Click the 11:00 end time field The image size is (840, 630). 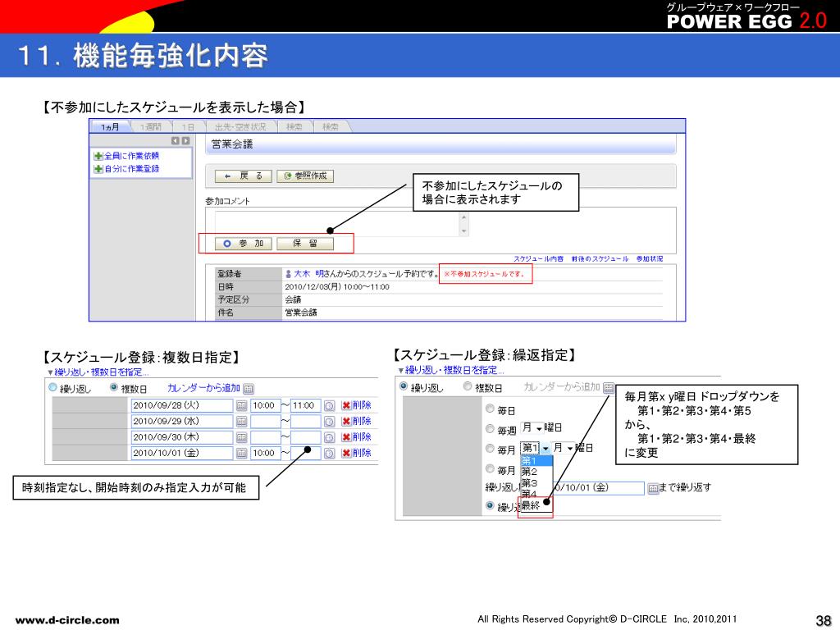[305, 405]
